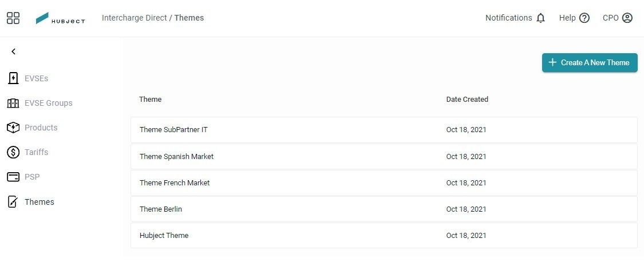
Task: Open the app grid launcher icon
Action: tap(13, 18)
